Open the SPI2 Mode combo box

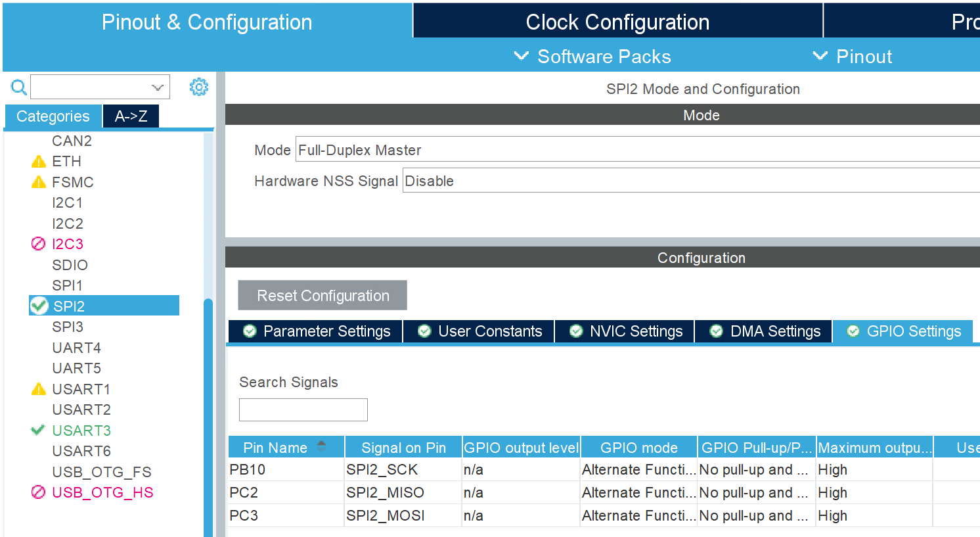(x=637, y=150)
